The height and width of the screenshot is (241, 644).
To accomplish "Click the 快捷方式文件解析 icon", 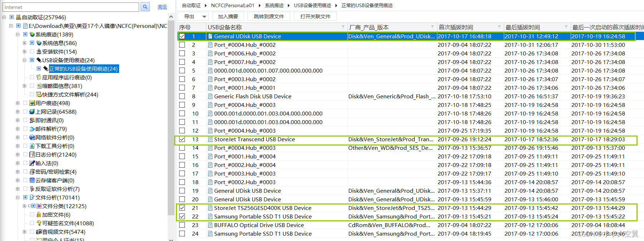I will pyautogui.click(x=39, y=94).
